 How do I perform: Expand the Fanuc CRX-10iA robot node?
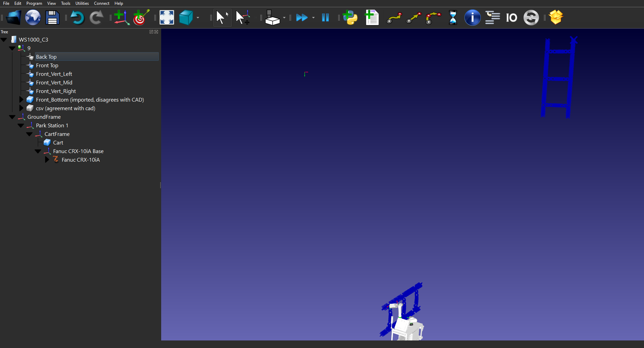(x=47, y=160)
